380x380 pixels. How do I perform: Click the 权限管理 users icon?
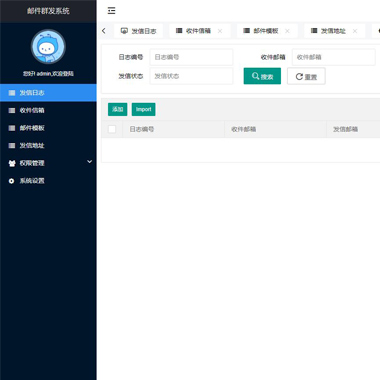12,163
